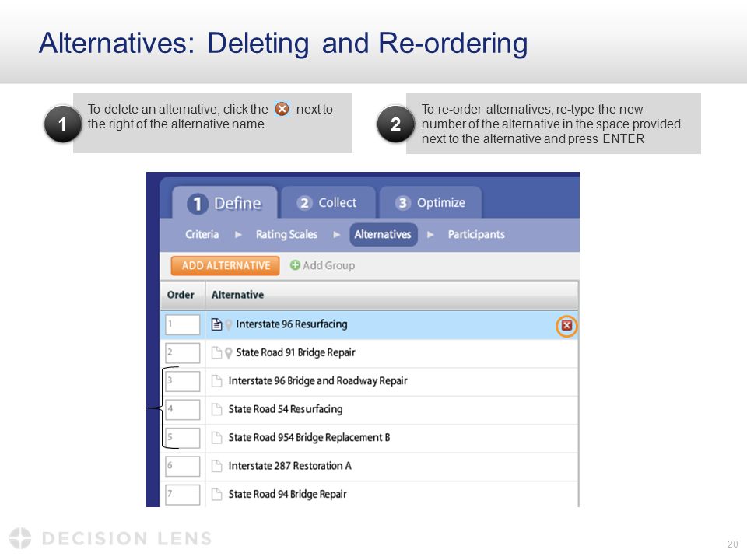Viewport: 747px width, 560px height.
Task: Go to the Criteria step
Action: coord(202,234)
